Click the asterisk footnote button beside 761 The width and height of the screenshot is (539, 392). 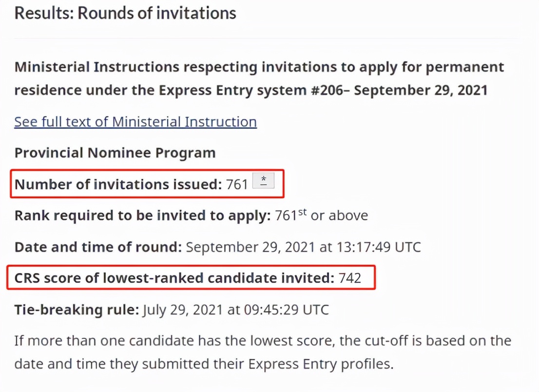coord(264,181)
